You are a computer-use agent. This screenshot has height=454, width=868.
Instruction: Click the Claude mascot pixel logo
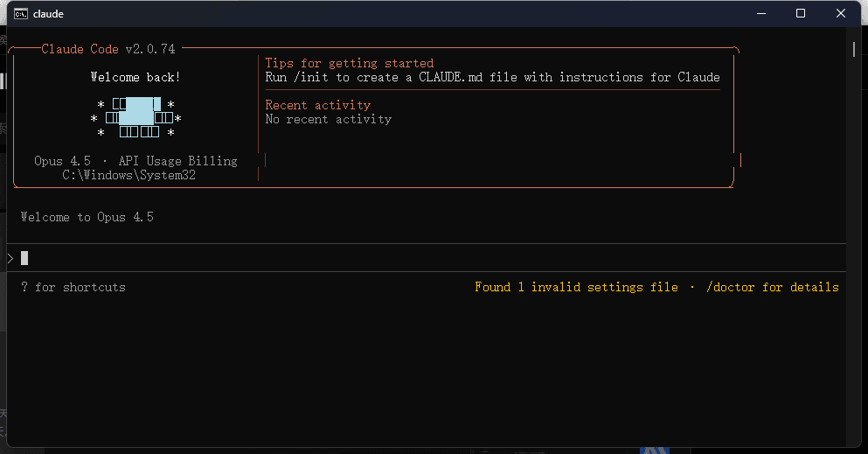(x=135, y=119)
